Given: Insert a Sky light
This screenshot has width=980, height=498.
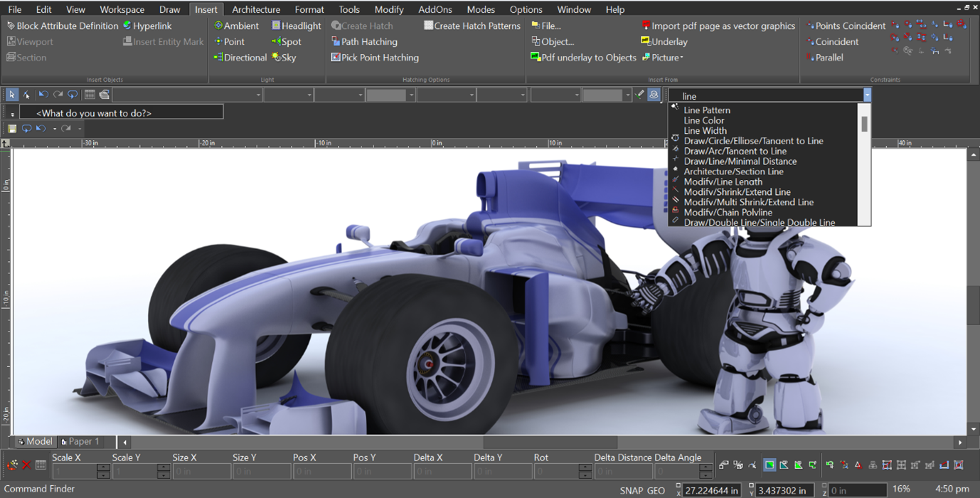Looking at the screenshot, I should pyautogui.click(x=284, y=57).
